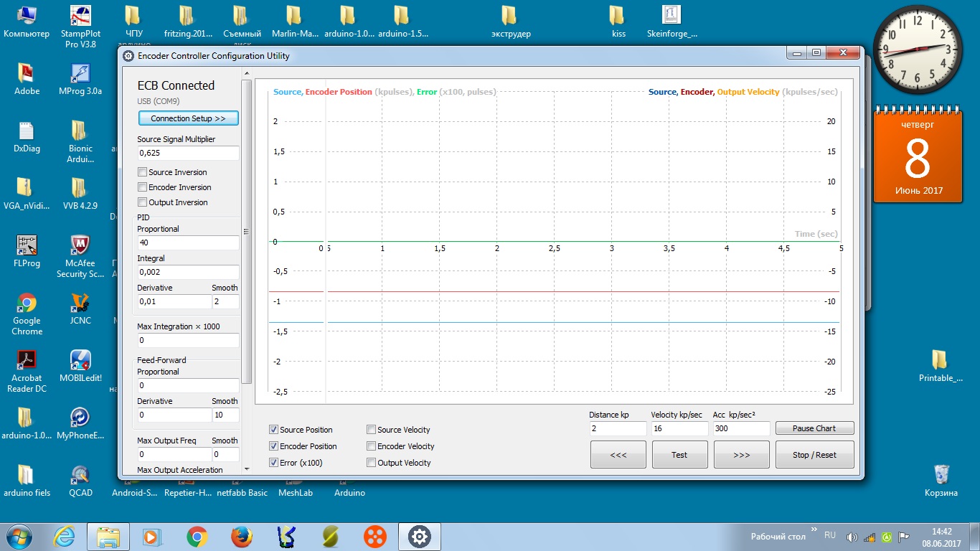Open the Корзина recycle bin
Viewport: 980px width, 551px height.
[941, 481]
